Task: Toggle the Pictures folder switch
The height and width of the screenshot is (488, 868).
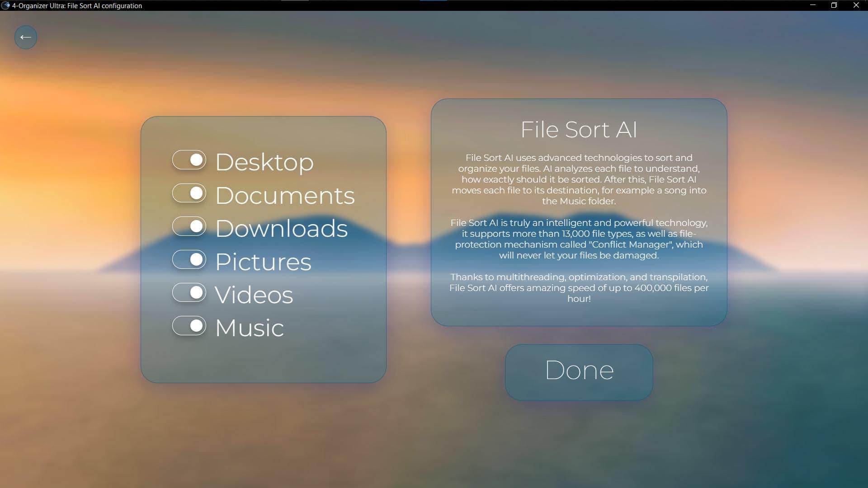Action: [189, 259]
